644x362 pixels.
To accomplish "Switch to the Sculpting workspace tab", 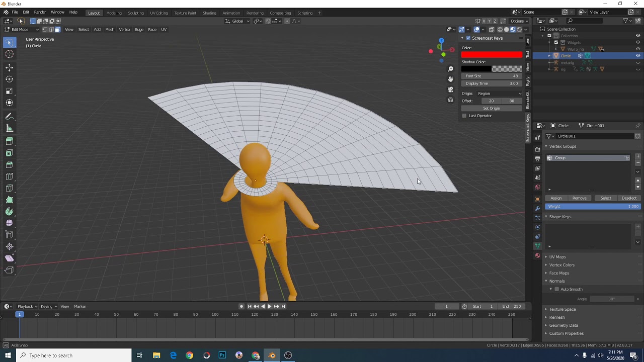I will point(136,13).
